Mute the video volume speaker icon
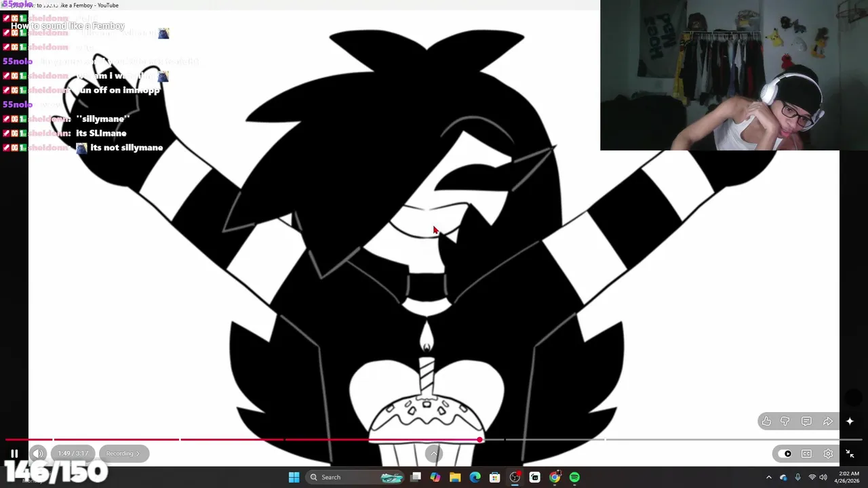Screen dimensions: 868x488 pos(38,453)
